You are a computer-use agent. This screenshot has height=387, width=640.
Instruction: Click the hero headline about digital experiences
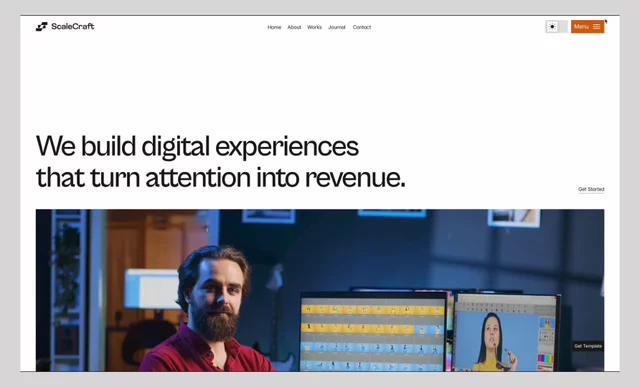[220, 162]
